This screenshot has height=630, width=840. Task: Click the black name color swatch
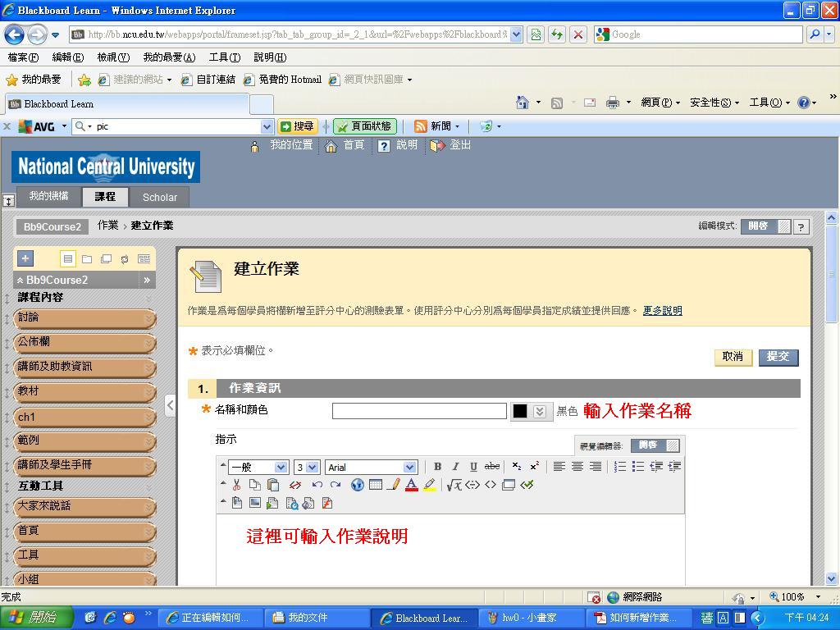tap(520, 412)
